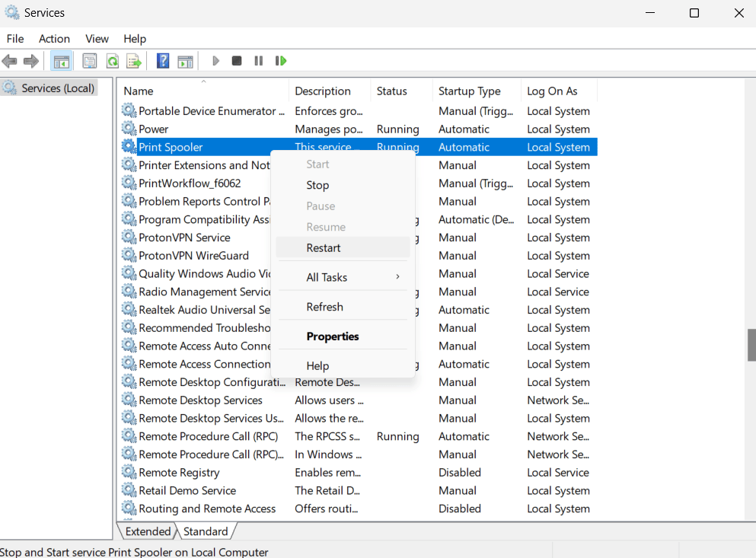Click the Forward navigation arrow
Screen dimensions: 756x558
tap(30, 61)
